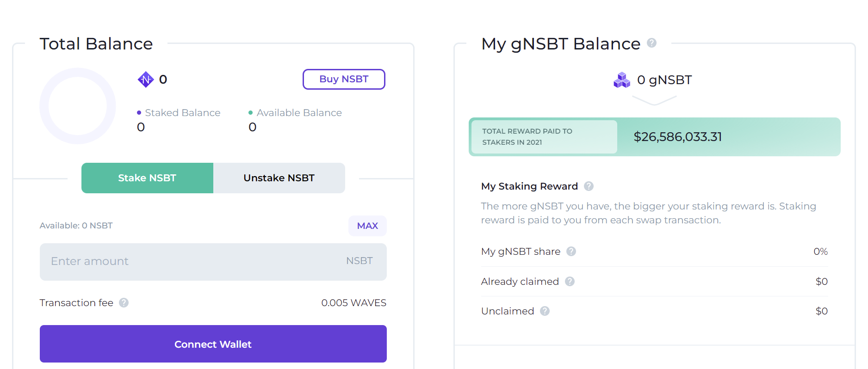Click the $26,586,033.31 reward amount
Viewport: 868px width, 369px height.
[x=677, y=137]
